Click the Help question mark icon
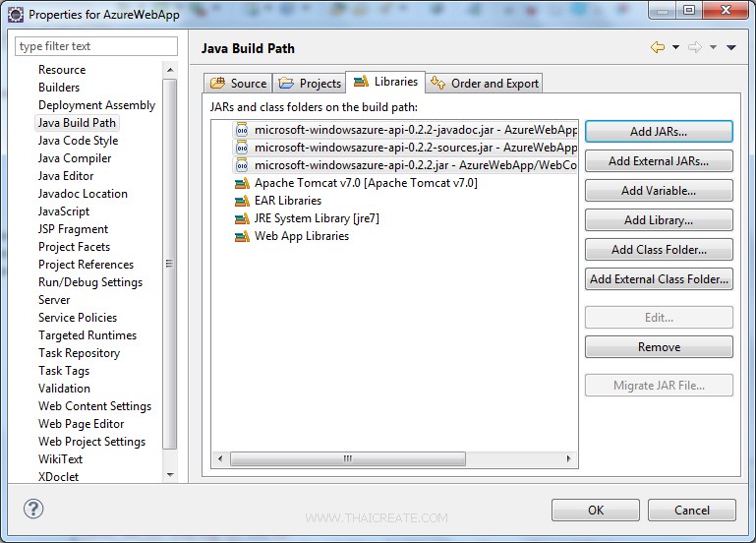The height and width of the screenshot is (543, 756). point(33,509)
